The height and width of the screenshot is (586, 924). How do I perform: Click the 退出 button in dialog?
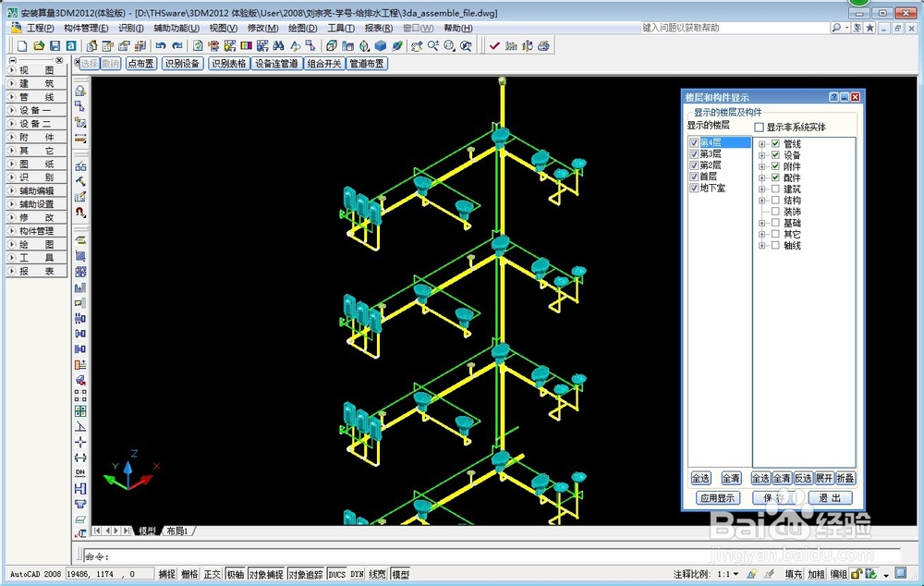click(830, 497)
